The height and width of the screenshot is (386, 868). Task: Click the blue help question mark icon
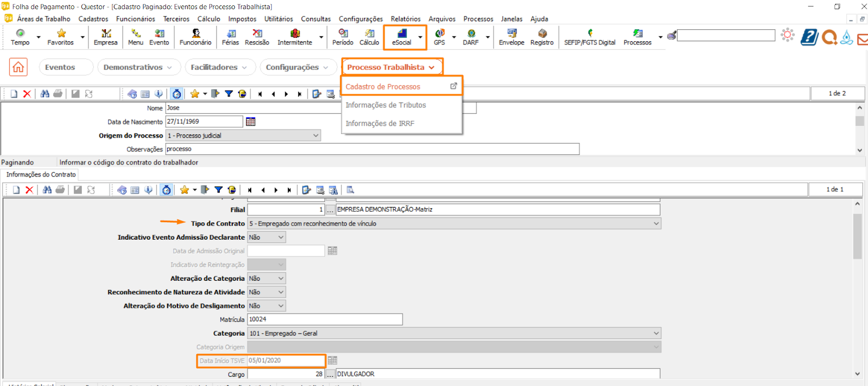pyautogui.click(x=809, y=37)
